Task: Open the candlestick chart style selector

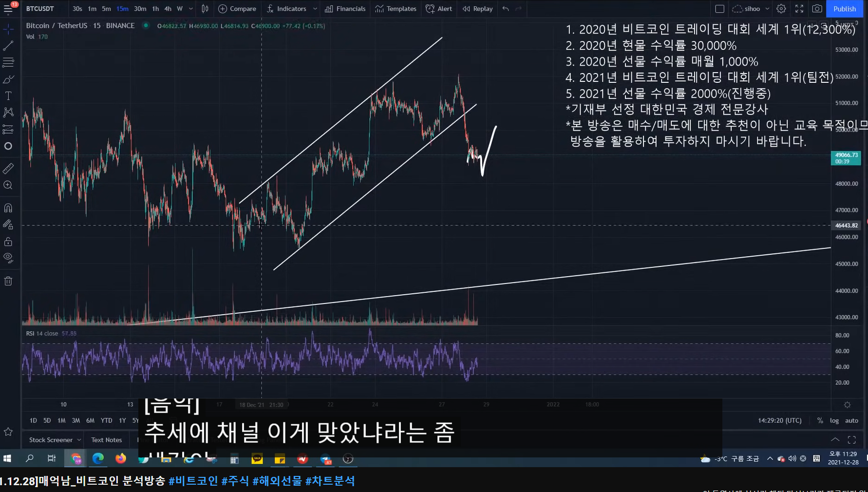Action: (205, 9)
